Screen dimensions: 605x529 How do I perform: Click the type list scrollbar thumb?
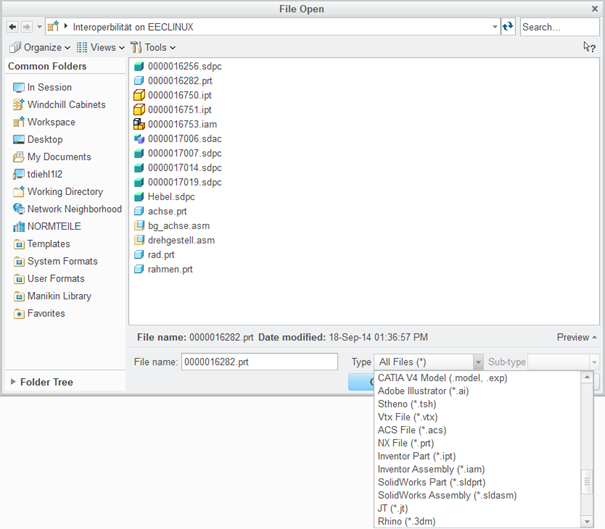(x=587, y=481)
